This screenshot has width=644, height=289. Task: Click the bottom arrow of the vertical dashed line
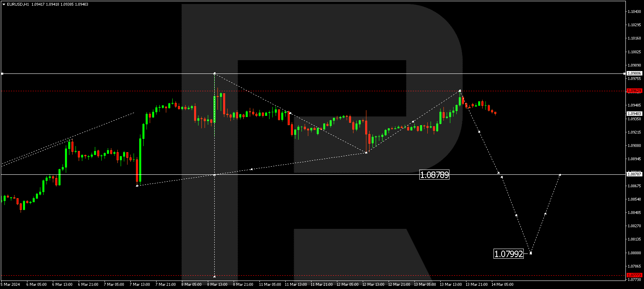214,276
